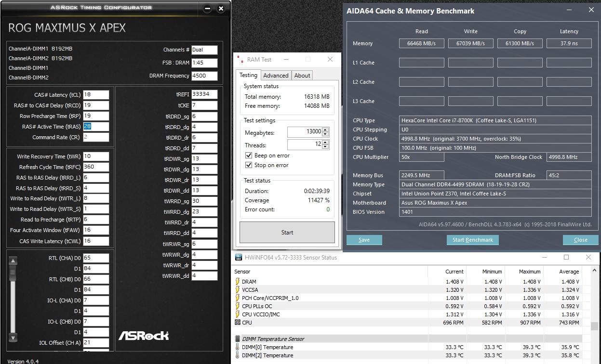Click the VCCSA voltage lightning icon
The image size is (601, 364).
click(x=237, y=290)
